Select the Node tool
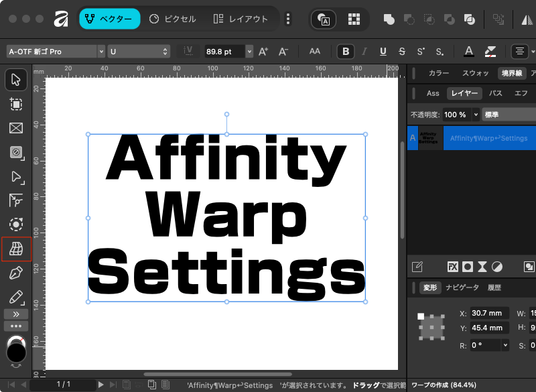The width and height of the screenshot is (536, 392). pyautogui.click(x=16, y=177)
